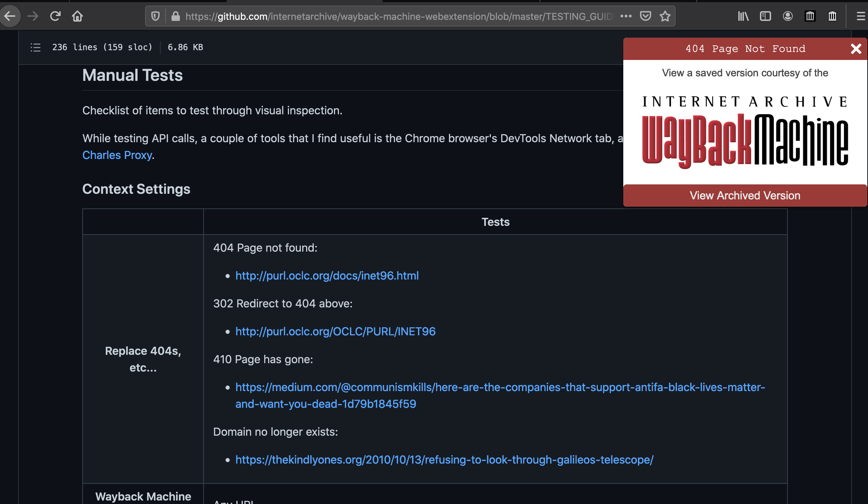This screenshot has width=868, height=504.
Task: Click inside the address bar
Action: pyautogui.click(x=383, y=16)
